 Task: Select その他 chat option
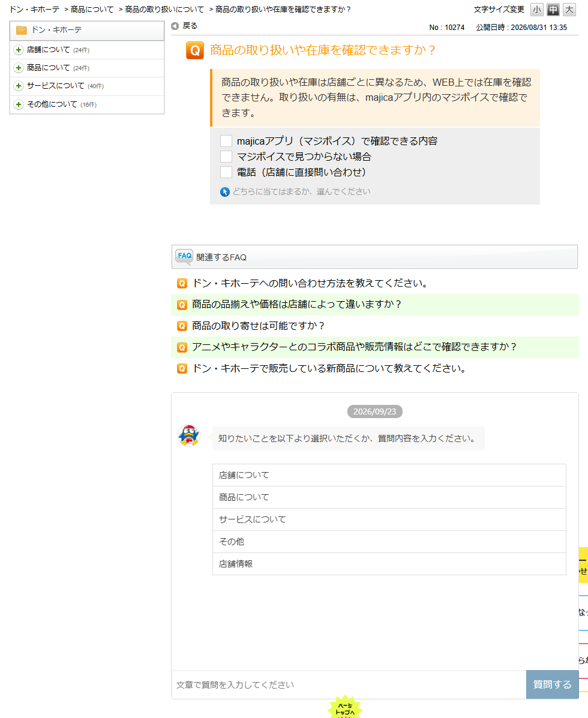(x=389, y=542)
